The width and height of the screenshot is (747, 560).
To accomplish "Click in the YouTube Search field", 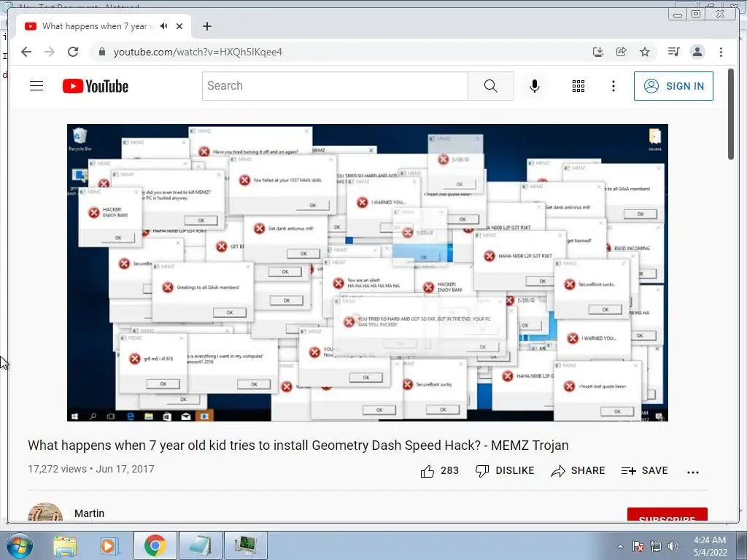I will click(x=335, y=86).
